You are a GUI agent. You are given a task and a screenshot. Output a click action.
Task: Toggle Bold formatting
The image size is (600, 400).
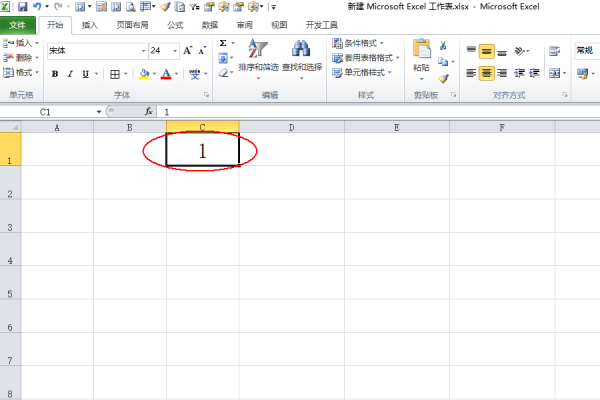pos(55,74)
